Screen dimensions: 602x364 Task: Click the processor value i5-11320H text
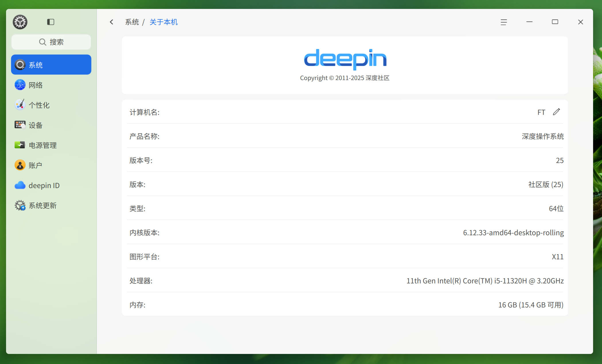485,281
